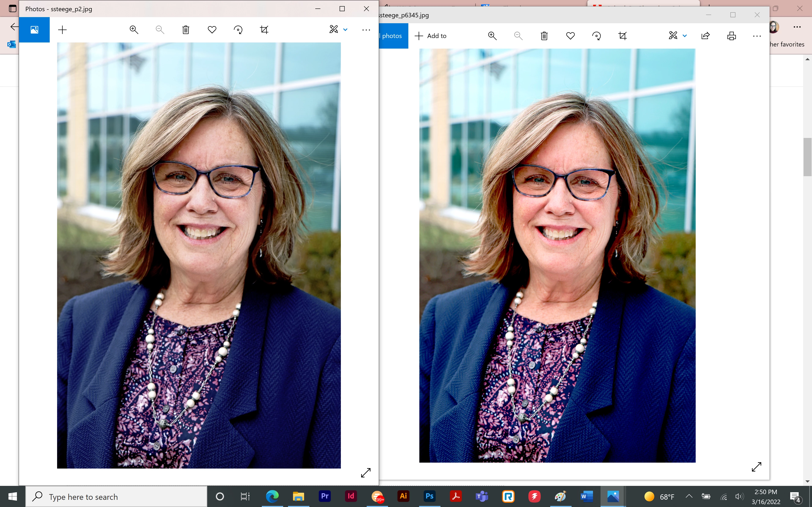Expand Edit & Create dropdown in ssteege_p6345 window
This screenshot has width=812, height=507.
684,36
